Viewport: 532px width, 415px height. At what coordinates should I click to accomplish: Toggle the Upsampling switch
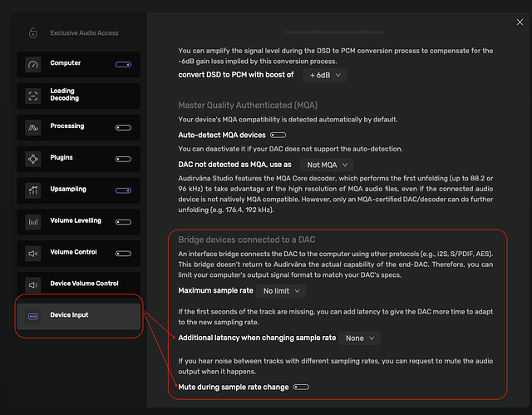point(123,190)
